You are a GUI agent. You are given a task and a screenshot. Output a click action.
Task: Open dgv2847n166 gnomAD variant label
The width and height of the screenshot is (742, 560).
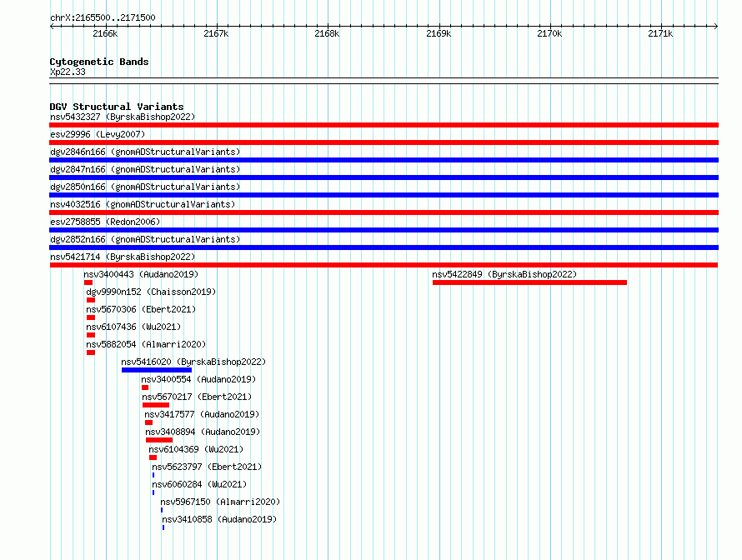pos(145,169)
